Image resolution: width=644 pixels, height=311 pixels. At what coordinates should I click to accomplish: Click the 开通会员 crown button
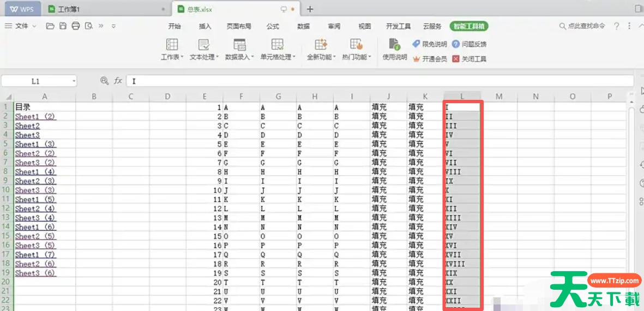coord(430,59)
